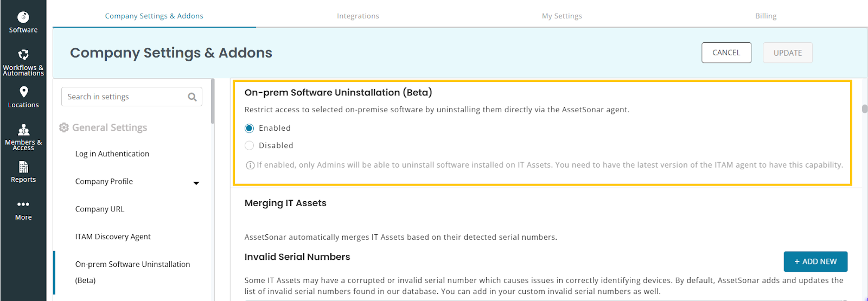Click the Company Profile menu item
This screenshot has width=868, height=301.
point(104,182)
